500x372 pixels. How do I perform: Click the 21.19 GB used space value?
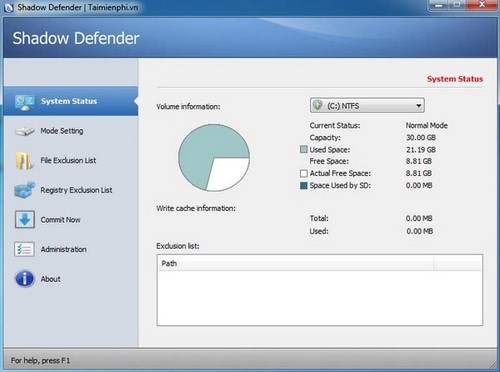(421, 150)
